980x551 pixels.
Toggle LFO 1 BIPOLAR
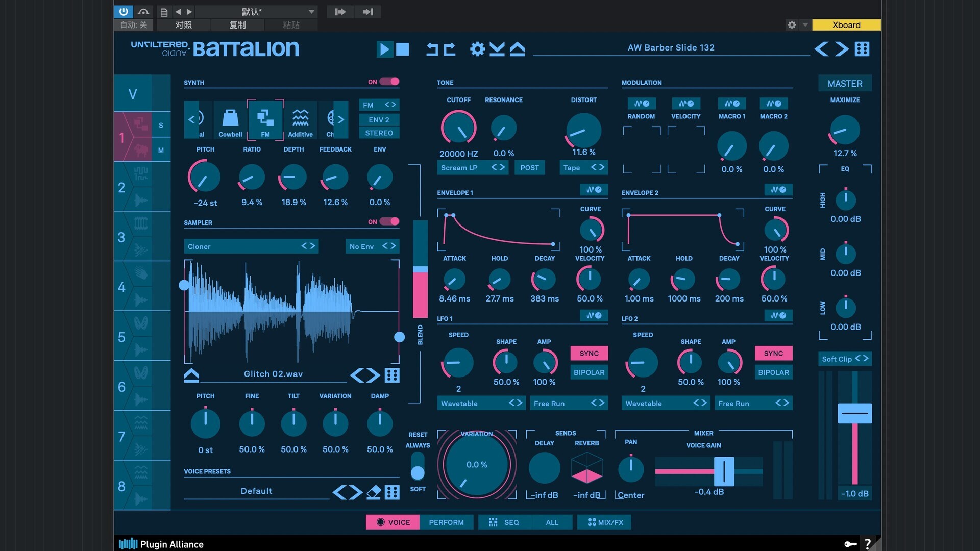589,373
